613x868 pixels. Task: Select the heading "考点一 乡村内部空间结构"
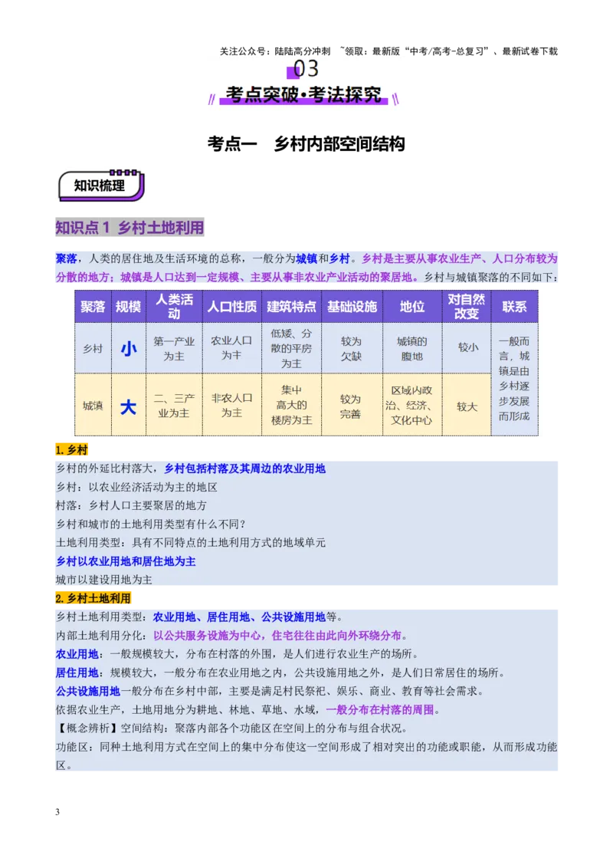(306, 144)
